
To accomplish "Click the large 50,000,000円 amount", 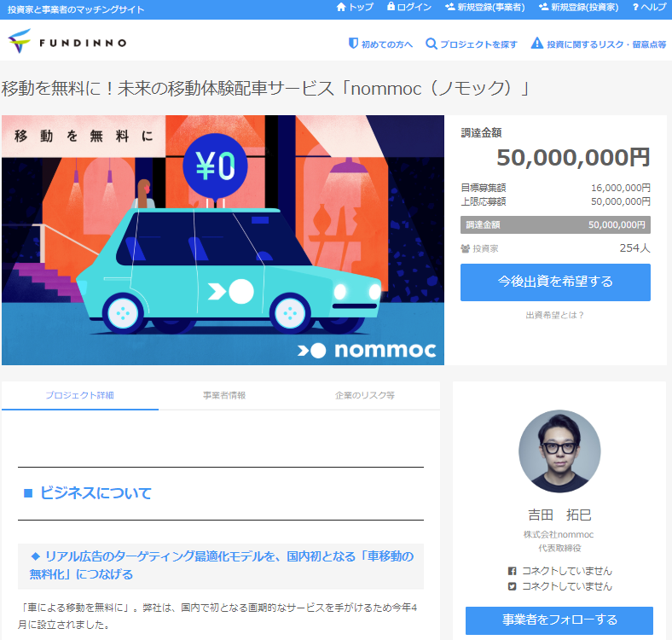I will point(573,157).
